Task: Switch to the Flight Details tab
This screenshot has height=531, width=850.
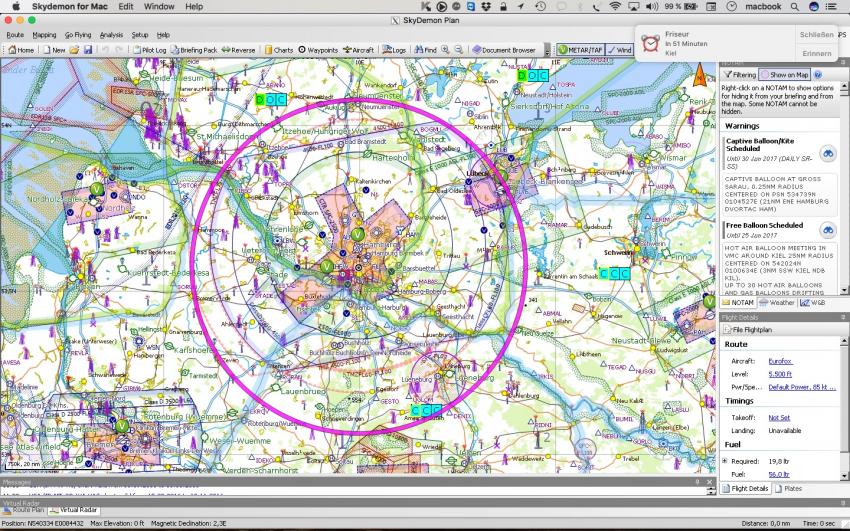Action: (x=745, y=489)
